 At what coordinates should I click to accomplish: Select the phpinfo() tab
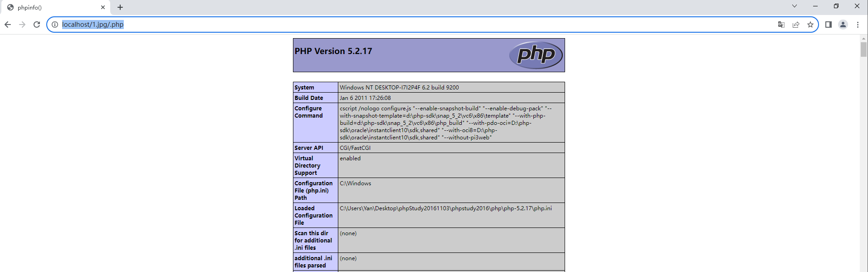point(50,8)
